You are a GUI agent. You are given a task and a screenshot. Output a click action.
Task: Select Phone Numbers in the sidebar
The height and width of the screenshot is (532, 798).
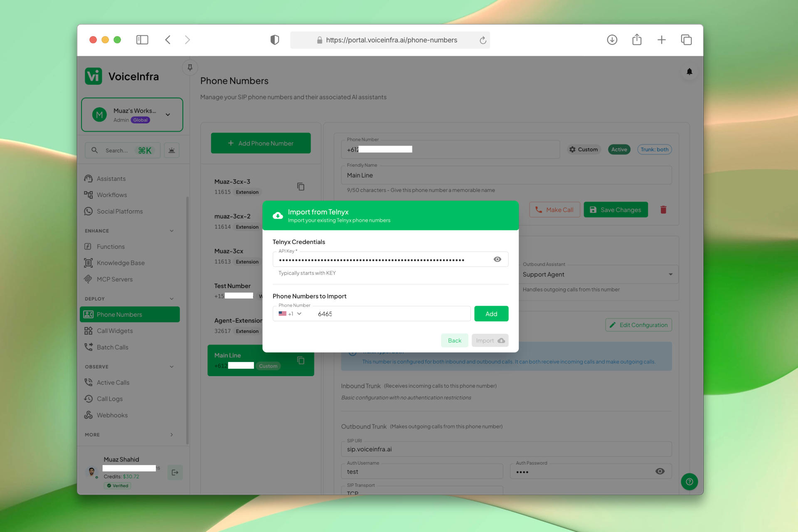coord(130,315)
